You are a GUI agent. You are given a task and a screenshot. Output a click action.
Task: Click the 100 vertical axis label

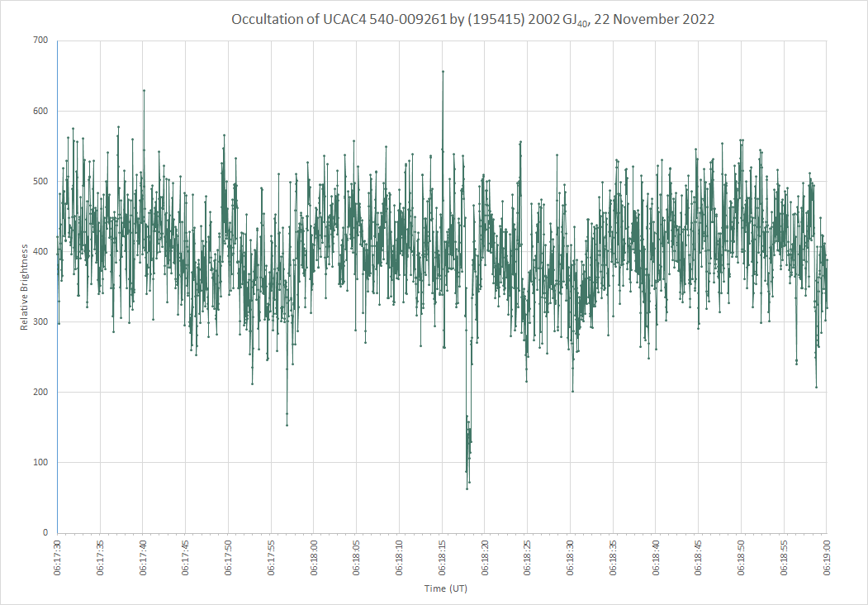tap(41, 463)
